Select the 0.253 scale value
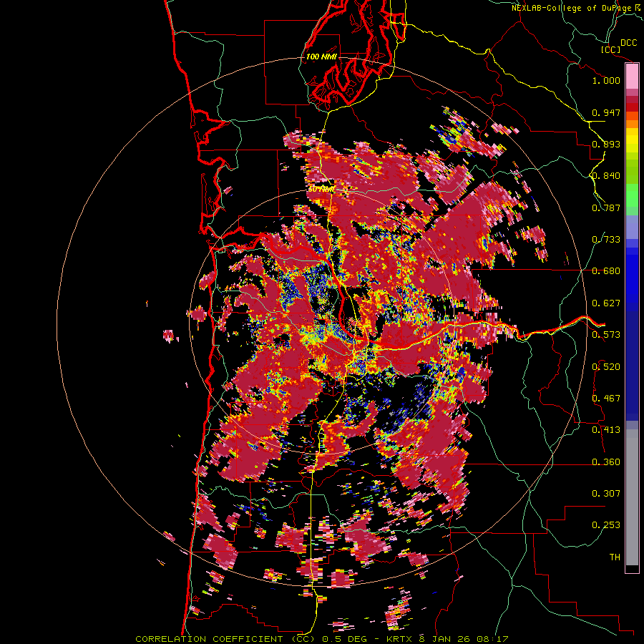The width and height of the screenshot is (644, 644). tap(606, 525)
